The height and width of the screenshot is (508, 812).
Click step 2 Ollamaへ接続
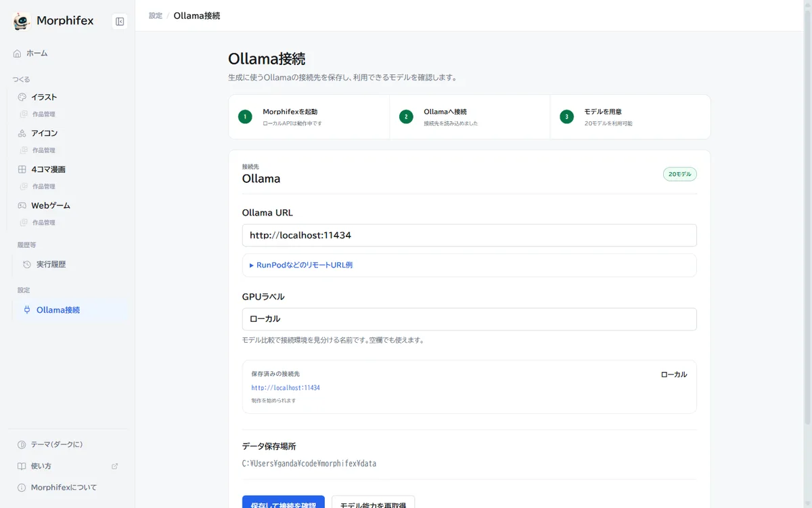click(470, 117)
